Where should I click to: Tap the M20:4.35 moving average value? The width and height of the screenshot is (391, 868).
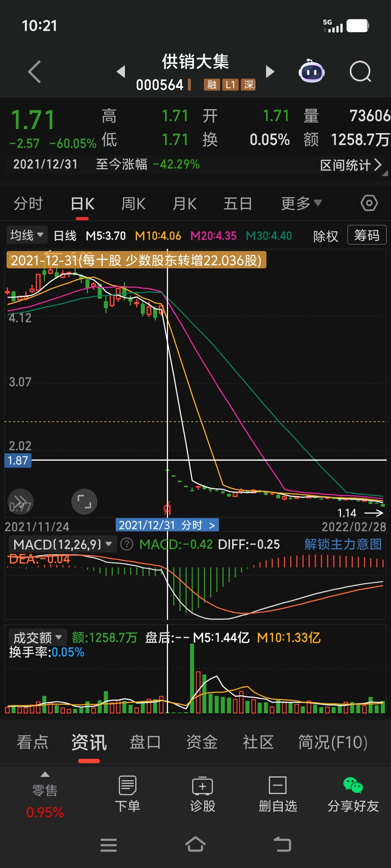click(213, 236)
